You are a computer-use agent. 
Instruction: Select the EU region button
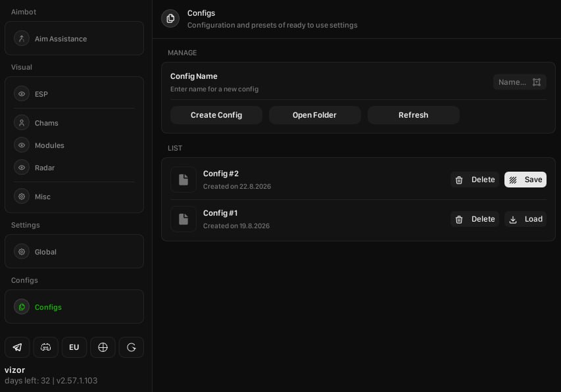tap(74, 347)
